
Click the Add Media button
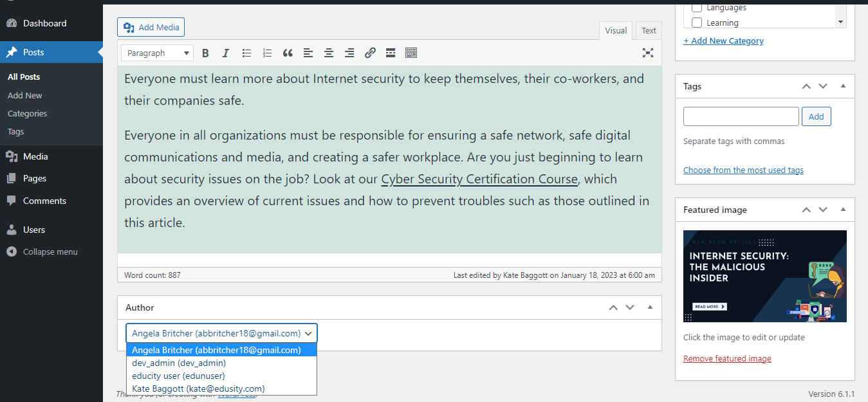tap(151, 27)
